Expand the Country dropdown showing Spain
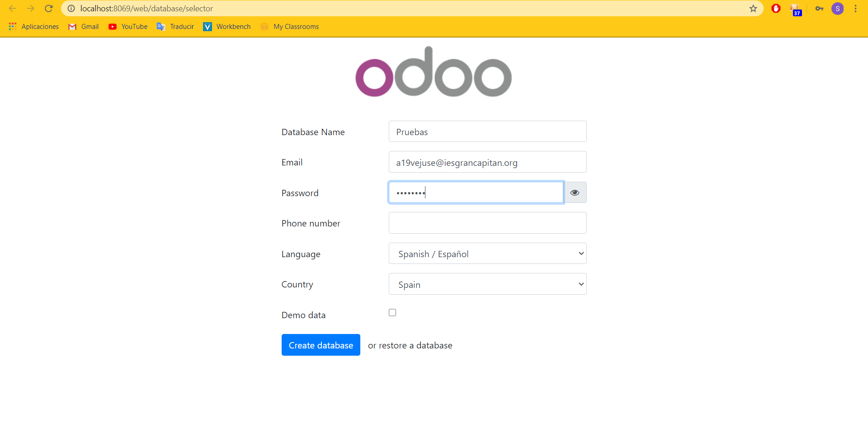The height and width of the screenshot is (442, 868). 488,284
